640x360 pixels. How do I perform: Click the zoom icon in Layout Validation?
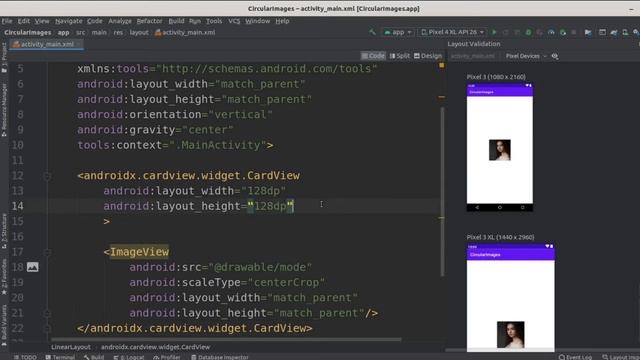click(555, 56)
